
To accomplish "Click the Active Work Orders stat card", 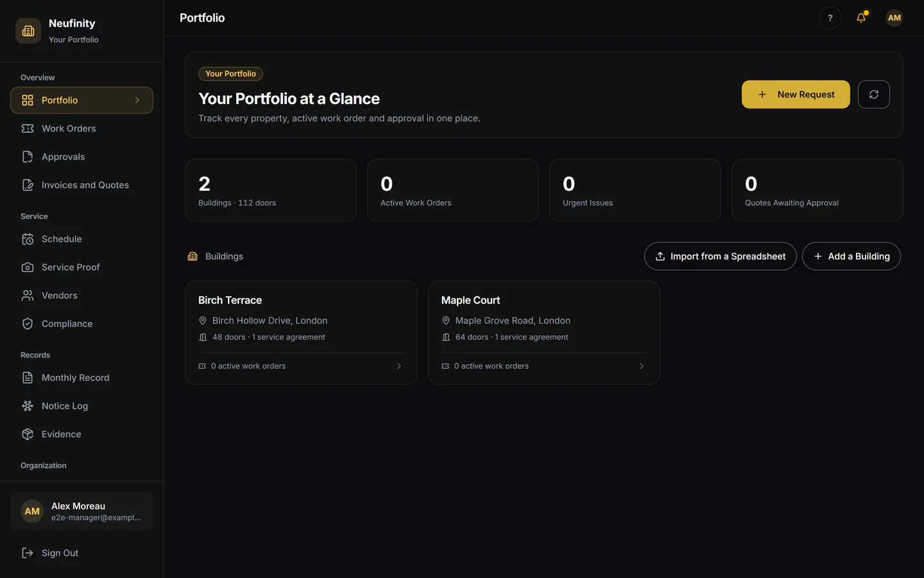I will tap(453, 190).
